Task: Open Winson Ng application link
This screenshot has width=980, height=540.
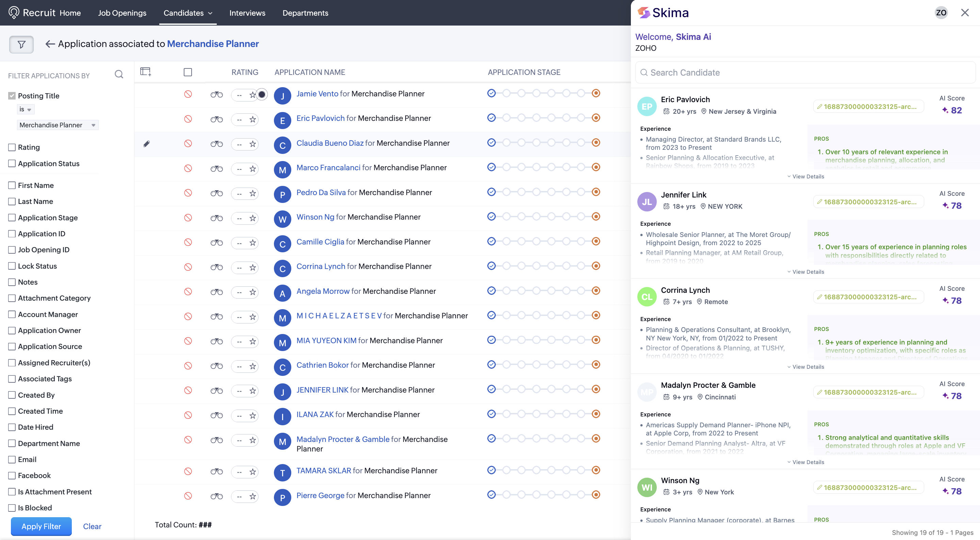Action: pos(315,217)
